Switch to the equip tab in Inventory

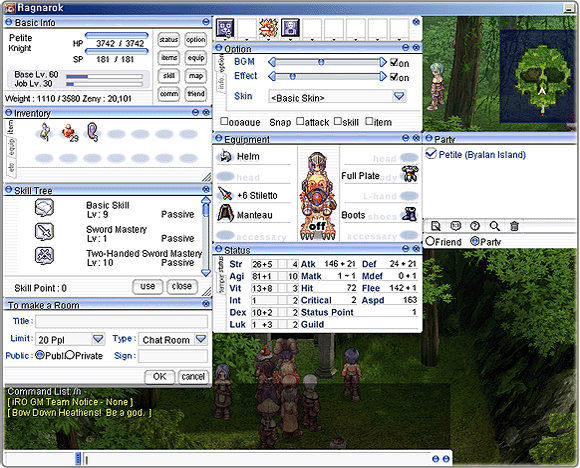pyautogui.click(x=11, y=147)
